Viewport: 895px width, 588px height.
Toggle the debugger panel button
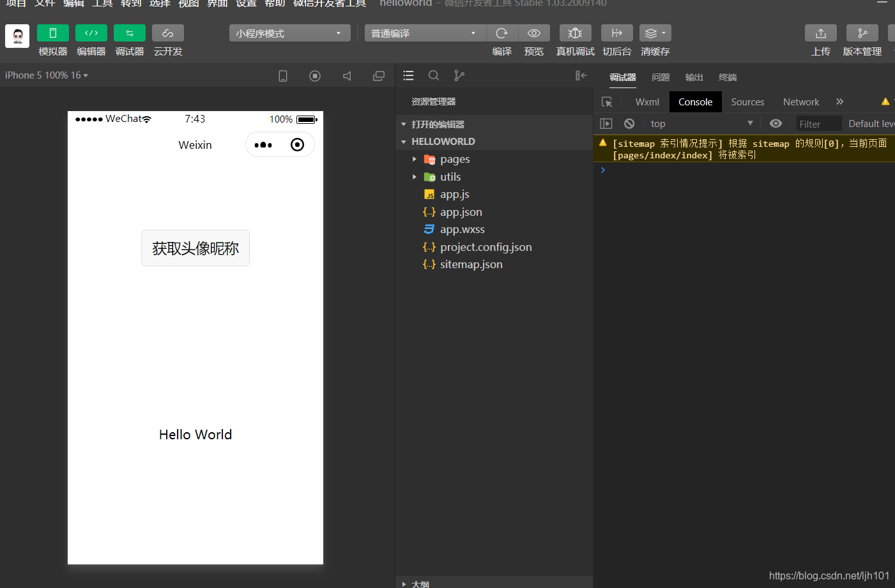tap(130, 33)
